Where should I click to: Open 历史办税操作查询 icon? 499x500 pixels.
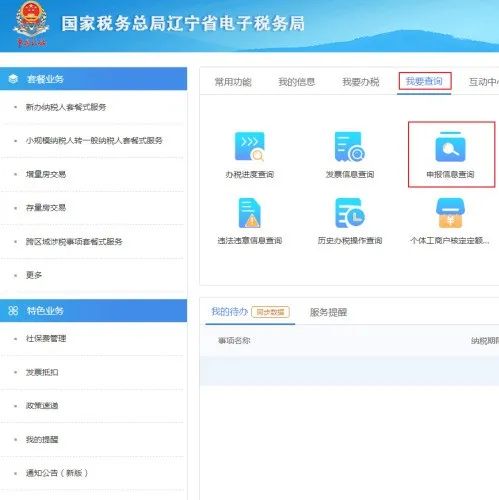click(350, 213)
